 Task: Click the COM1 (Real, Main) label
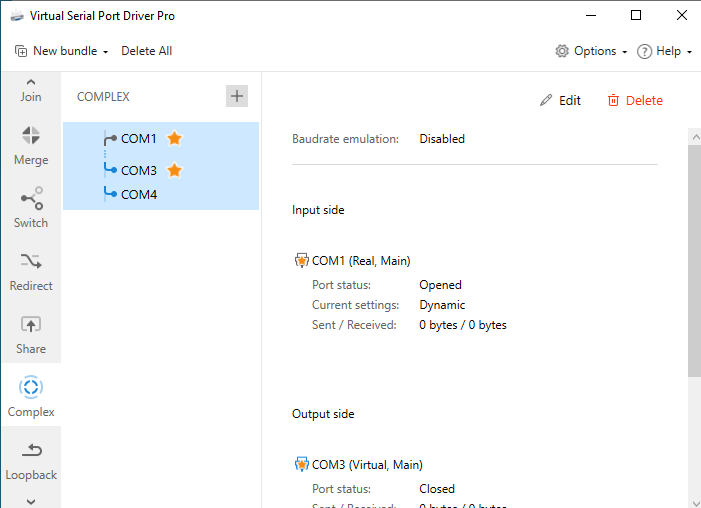point(361,261)
